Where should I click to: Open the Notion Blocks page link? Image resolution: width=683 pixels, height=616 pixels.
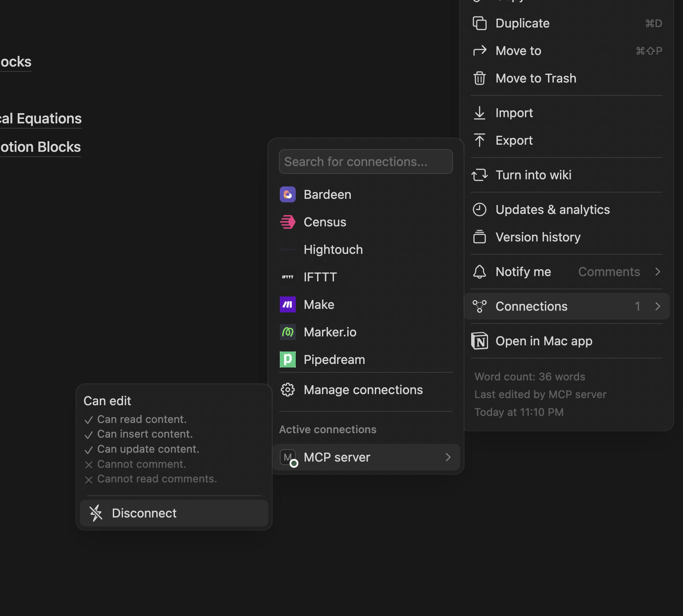coord(40,146)
